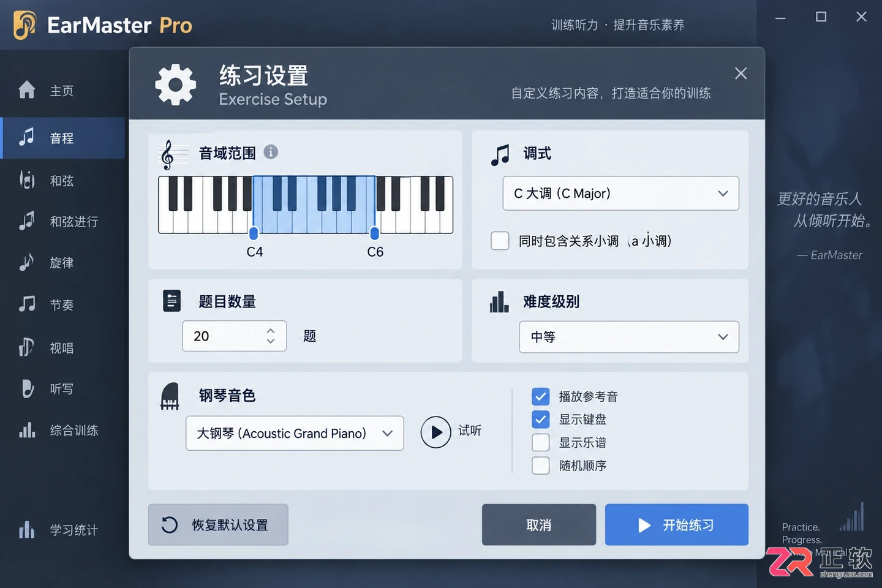Image resolution: width=882 pixels, height=588 pixels.
Task: Click the gear icon in dialog header
Action: pos(176,85)
